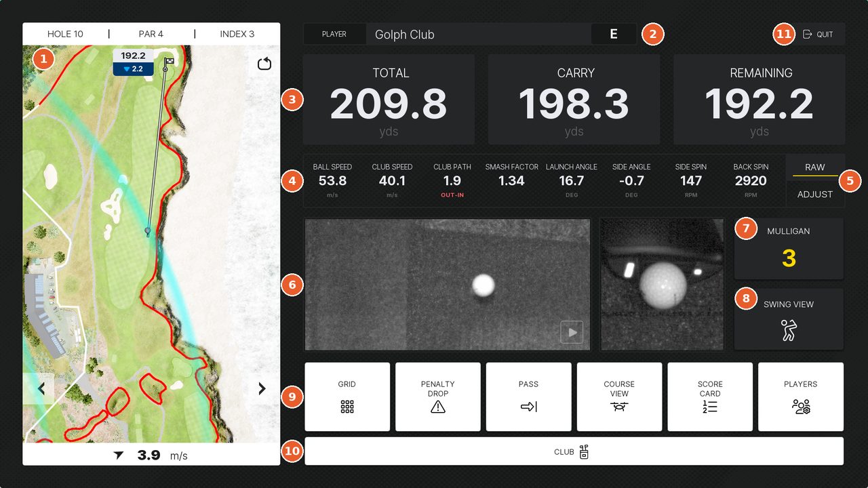Click the flag pin on the map

(167, 64)
